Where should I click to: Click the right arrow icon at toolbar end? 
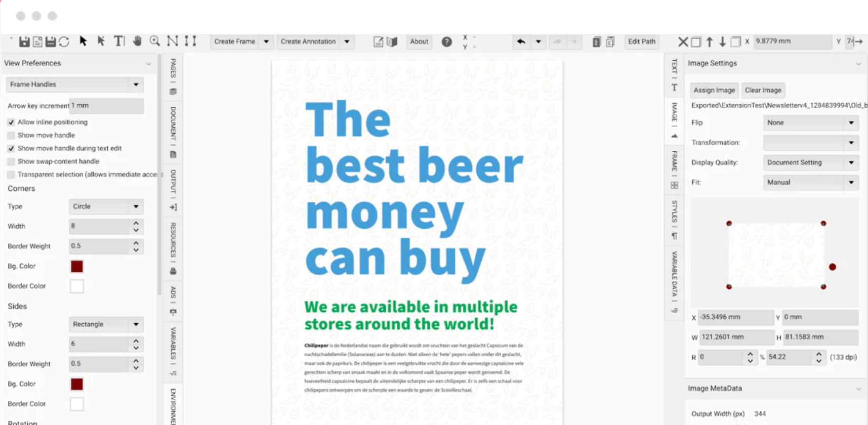(x=858, y=41)
